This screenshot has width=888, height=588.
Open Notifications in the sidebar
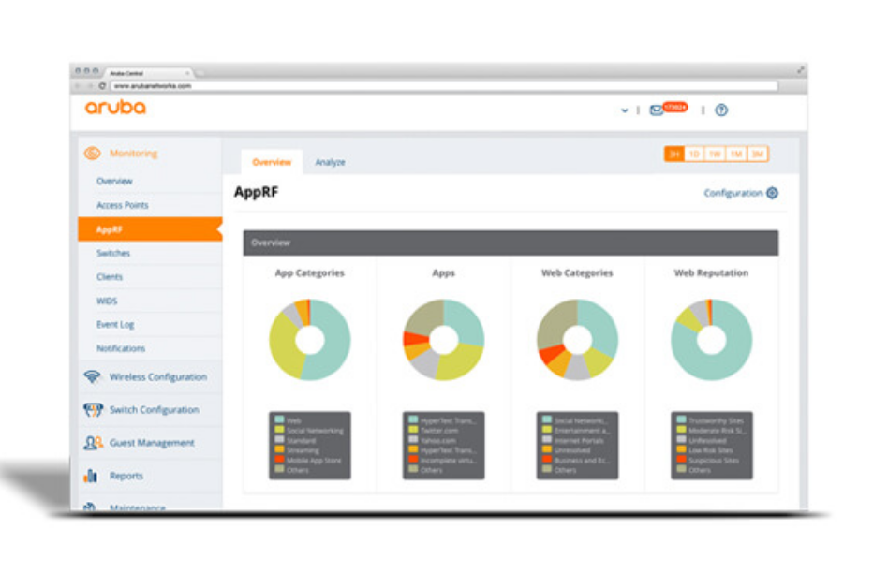(x=121, y=348)
